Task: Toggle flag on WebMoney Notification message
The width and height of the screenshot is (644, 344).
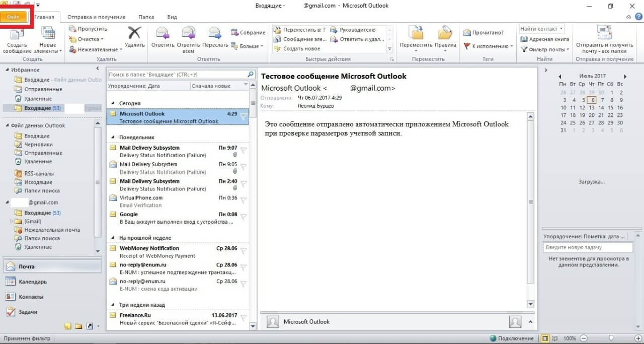Action: coord(244,251)
